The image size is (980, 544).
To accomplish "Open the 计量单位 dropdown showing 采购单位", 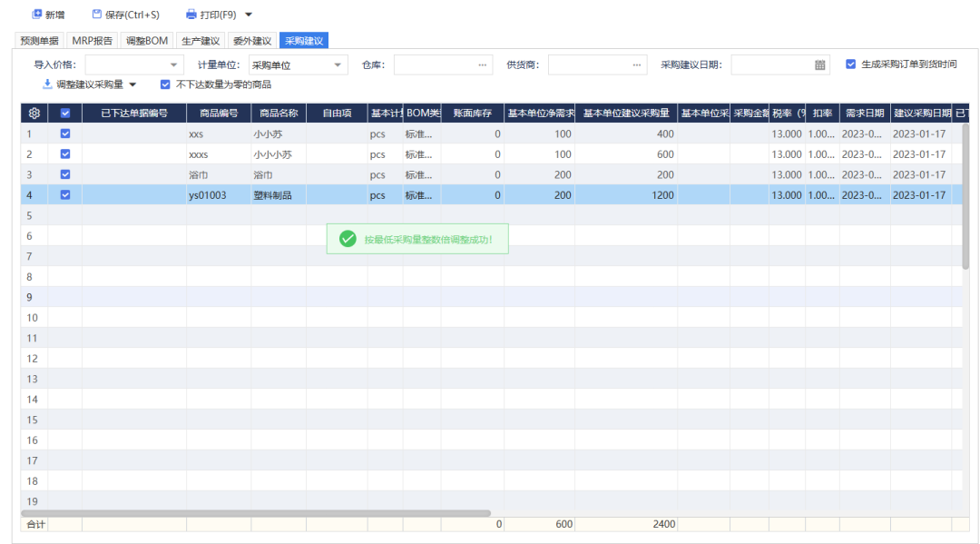I will [338, 64].
